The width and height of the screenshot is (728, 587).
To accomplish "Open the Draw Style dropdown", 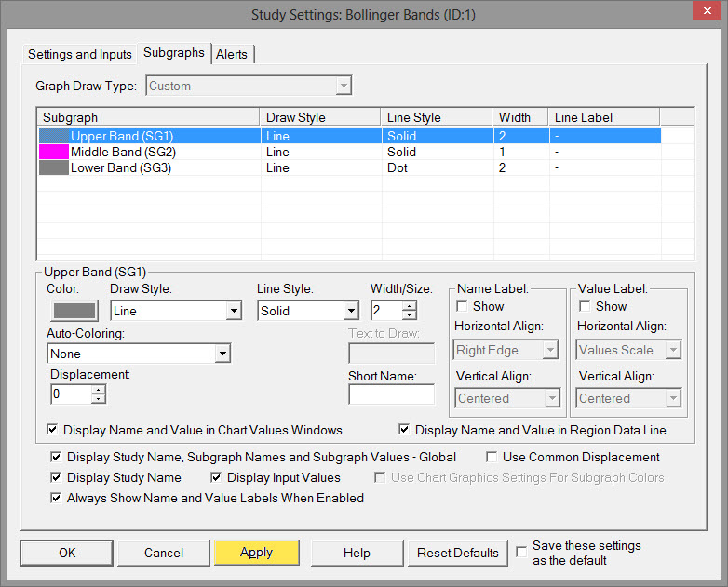I will (x=234, y=312).
